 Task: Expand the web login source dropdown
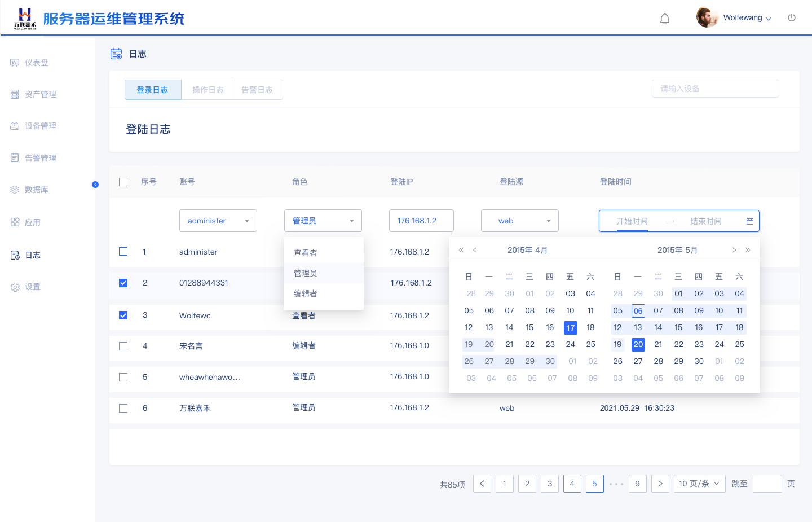pos(519,221)
